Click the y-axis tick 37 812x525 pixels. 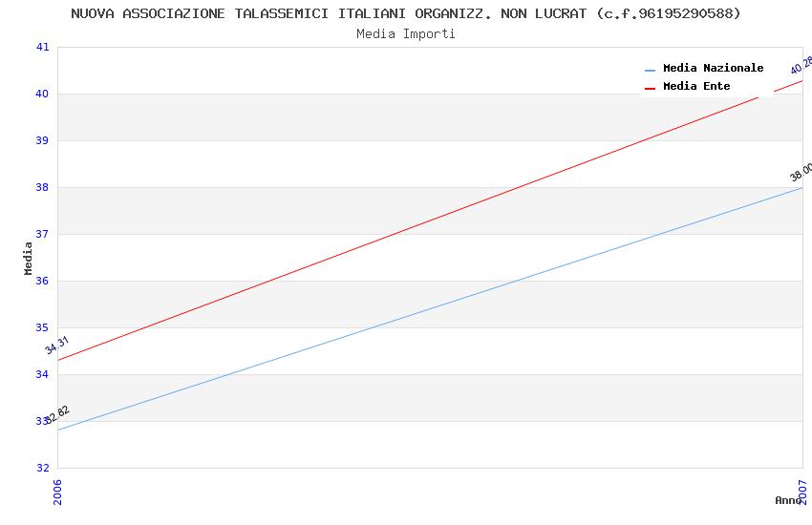[42, 234]
